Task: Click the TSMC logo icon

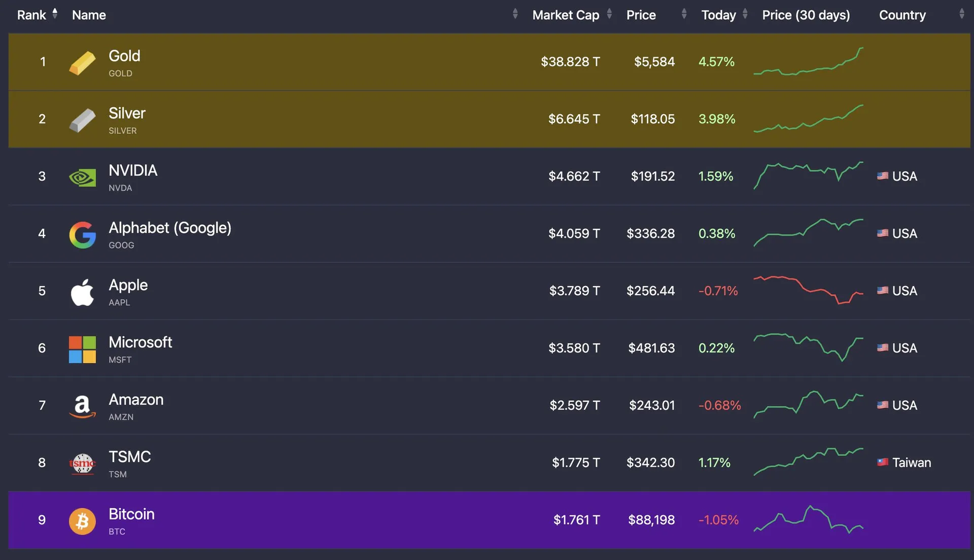Action: (x=82, y=464)
